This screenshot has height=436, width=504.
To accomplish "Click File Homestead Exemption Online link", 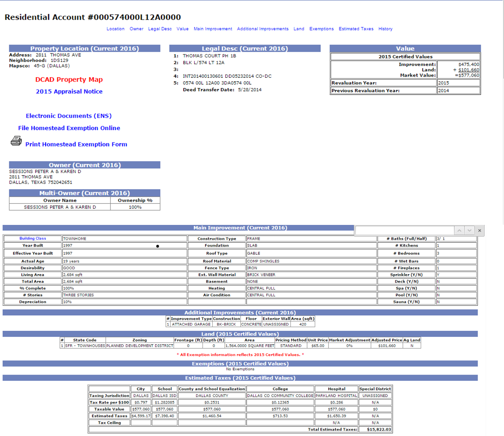I will click(x=69, y=128).
